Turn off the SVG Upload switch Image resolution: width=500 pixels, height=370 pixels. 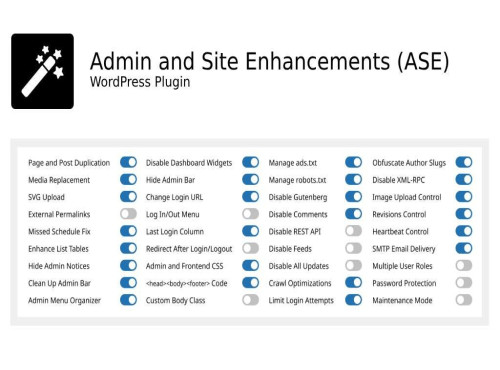point(128,197)
